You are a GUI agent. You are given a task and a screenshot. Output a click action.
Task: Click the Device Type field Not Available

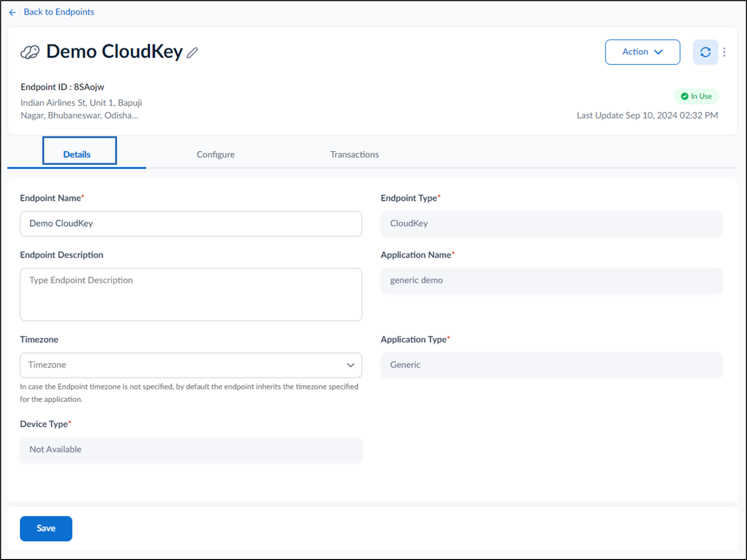click(x=191, y=449)
